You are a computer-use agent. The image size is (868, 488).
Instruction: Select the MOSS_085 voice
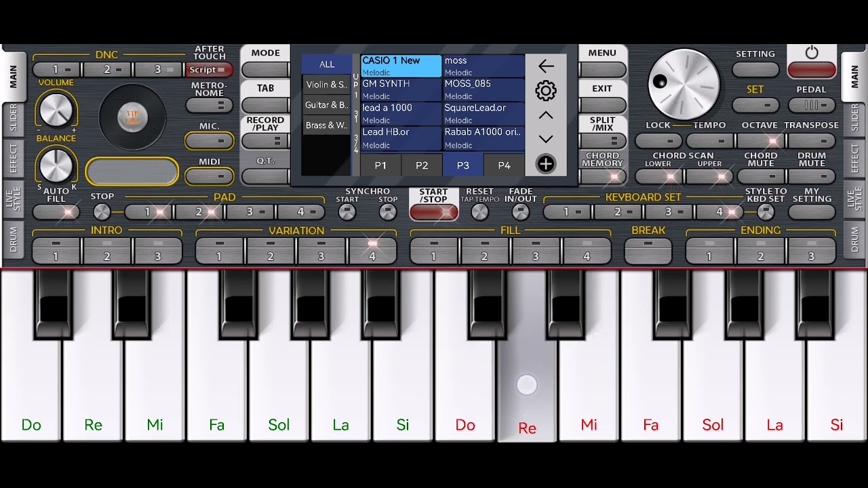(x=484, y=90)
